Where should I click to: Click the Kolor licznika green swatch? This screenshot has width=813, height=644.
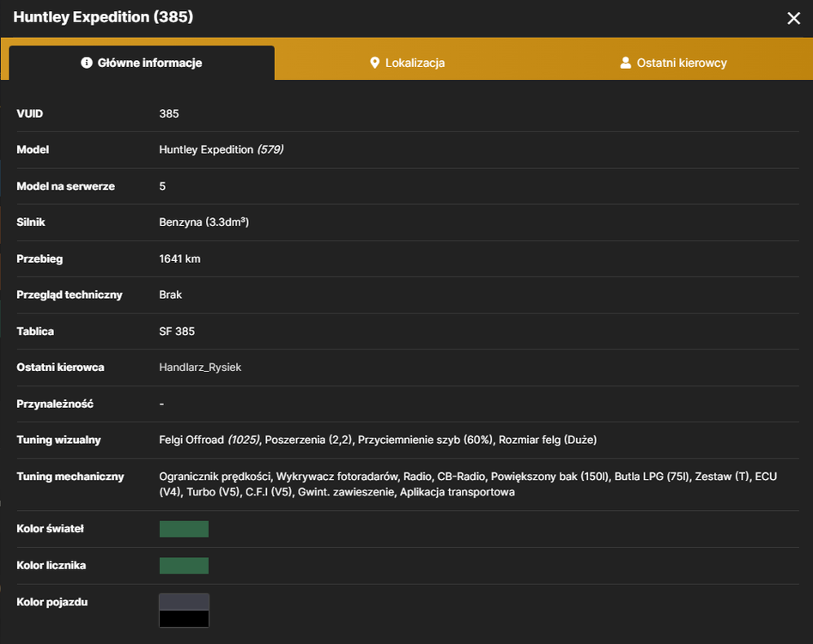(184, 566)
